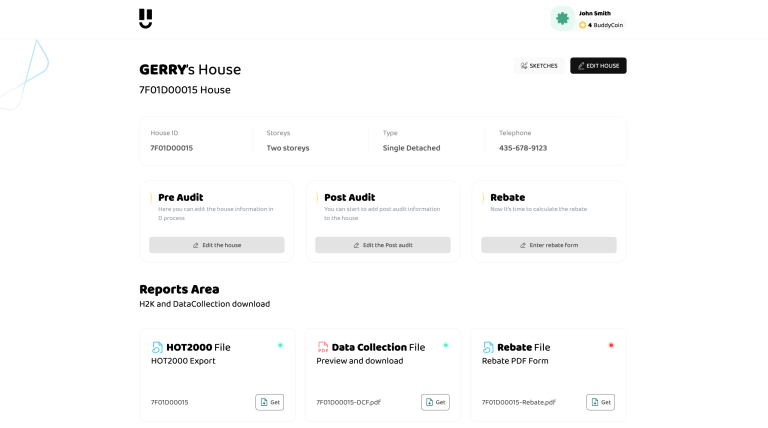Click the green status dot on Data Collection card
This screenshot has height=428, width=768.
[x=445, y=345]
